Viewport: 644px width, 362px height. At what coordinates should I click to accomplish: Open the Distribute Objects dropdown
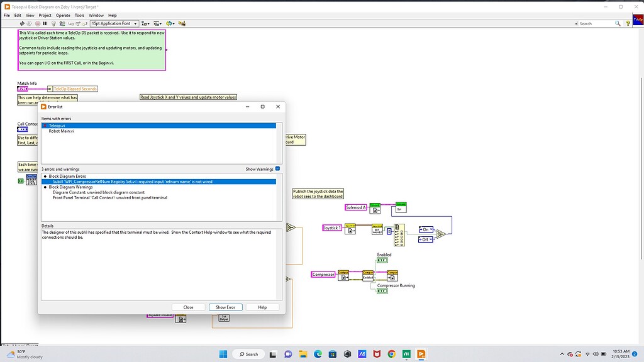(159, 23)
